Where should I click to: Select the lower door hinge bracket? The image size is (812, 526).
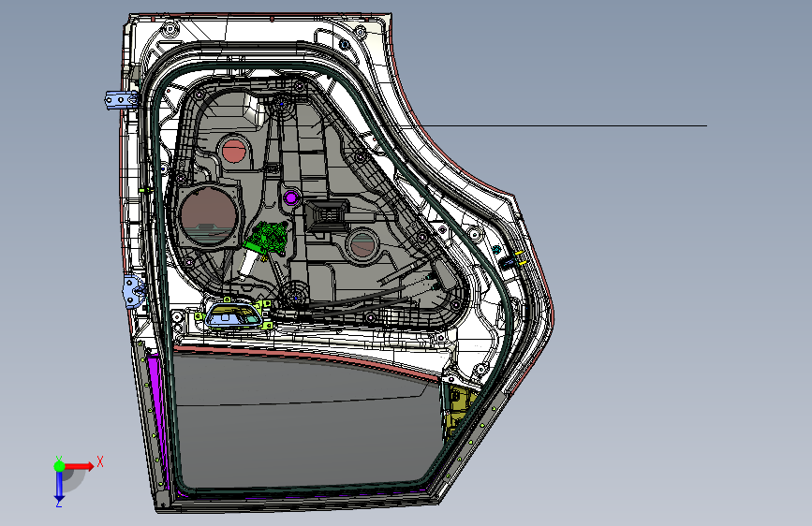(x=133, y=291)
